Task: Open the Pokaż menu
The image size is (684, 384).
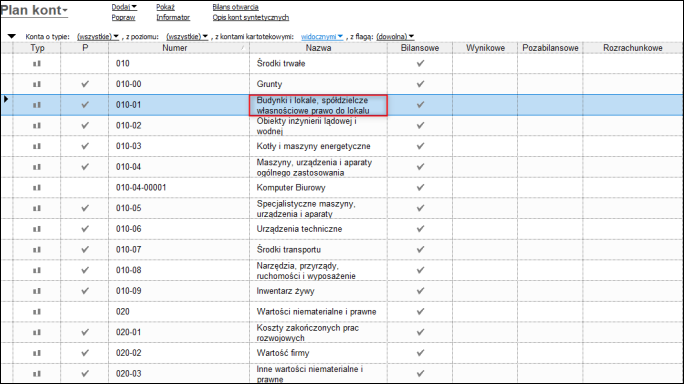Action: [x=165, y=7]
